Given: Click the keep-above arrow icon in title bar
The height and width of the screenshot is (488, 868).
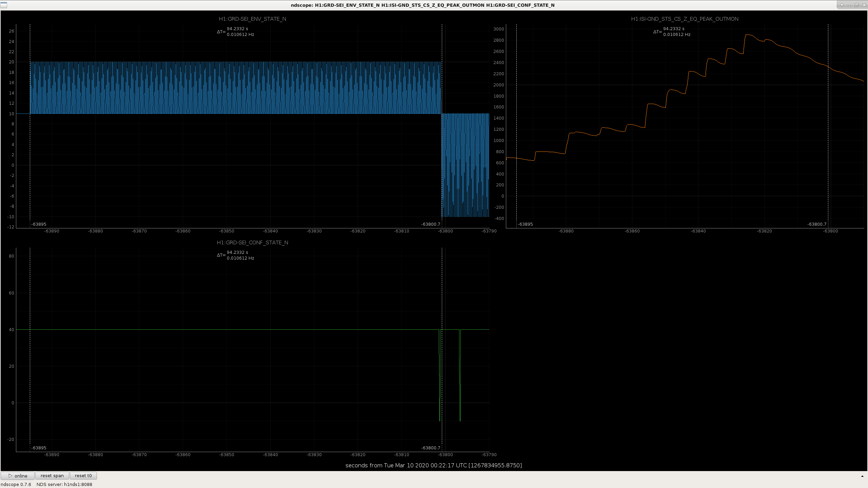Looking at the screenshot, I should tap(842, 5).
